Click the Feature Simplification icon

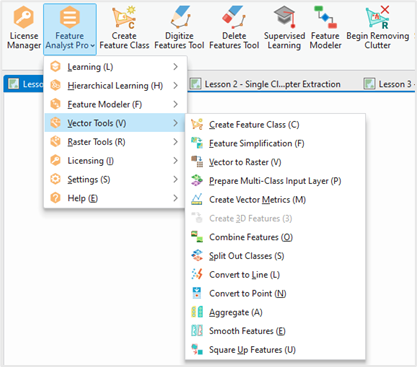197,143
